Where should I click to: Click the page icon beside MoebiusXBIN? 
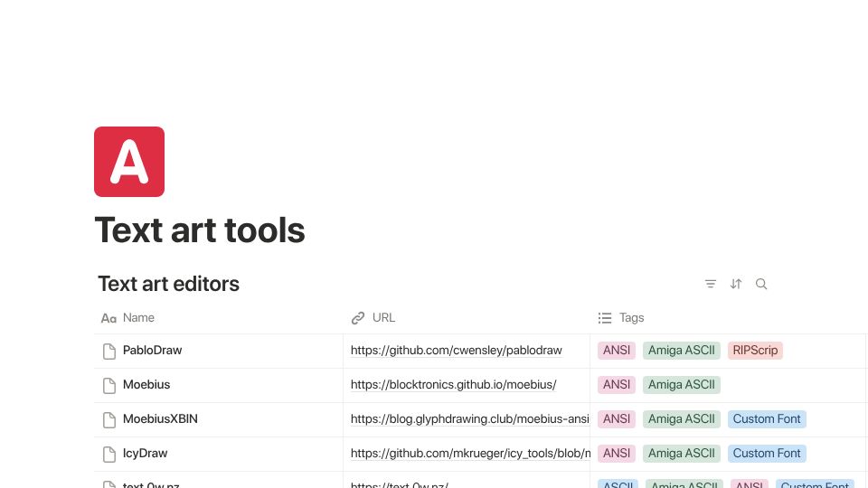tap(109, 420)
